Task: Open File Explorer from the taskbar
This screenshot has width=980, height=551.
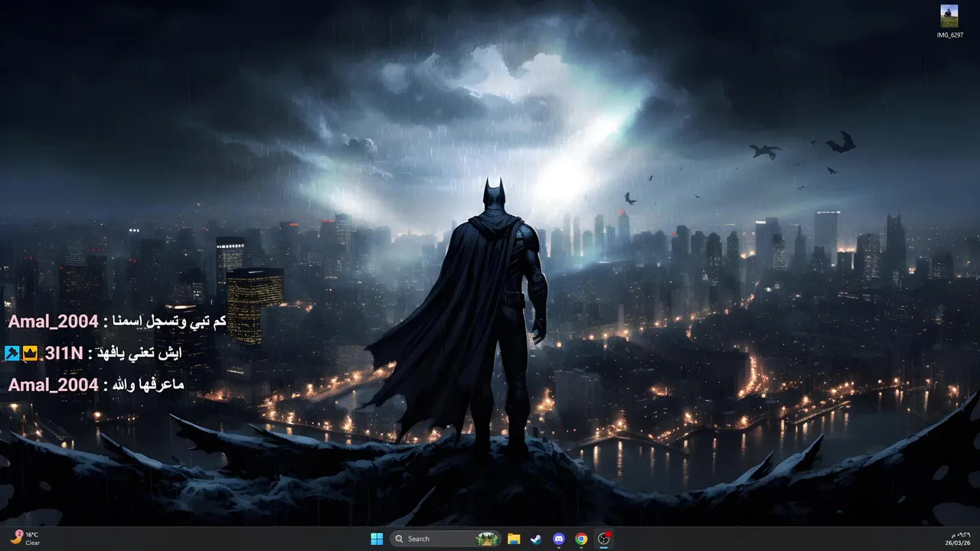Action: pyautogui.click(x=514, y=539)
